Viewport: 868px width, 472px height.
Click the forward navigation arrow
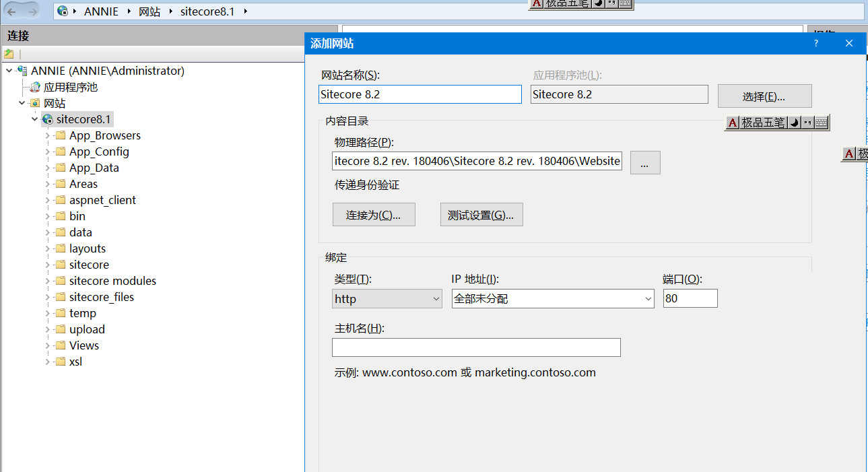(x=32, y=11)
